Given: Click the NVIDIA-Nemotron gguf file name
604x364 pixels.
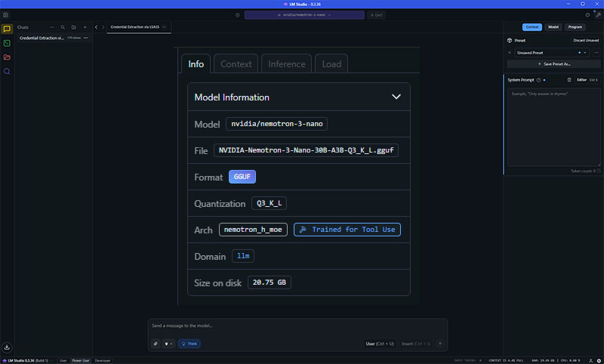Looking at the screenshot, I should (x=306, y=150).
